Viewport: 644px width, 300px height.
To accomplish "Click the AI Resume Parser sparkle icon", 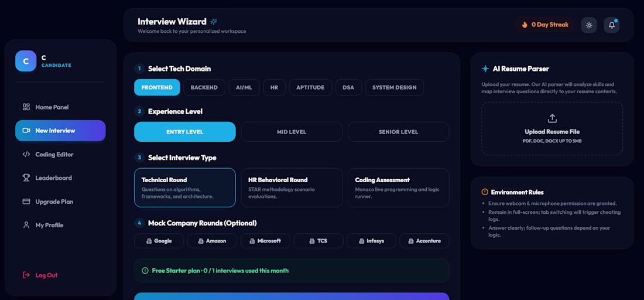I will [x=485, y=69].
